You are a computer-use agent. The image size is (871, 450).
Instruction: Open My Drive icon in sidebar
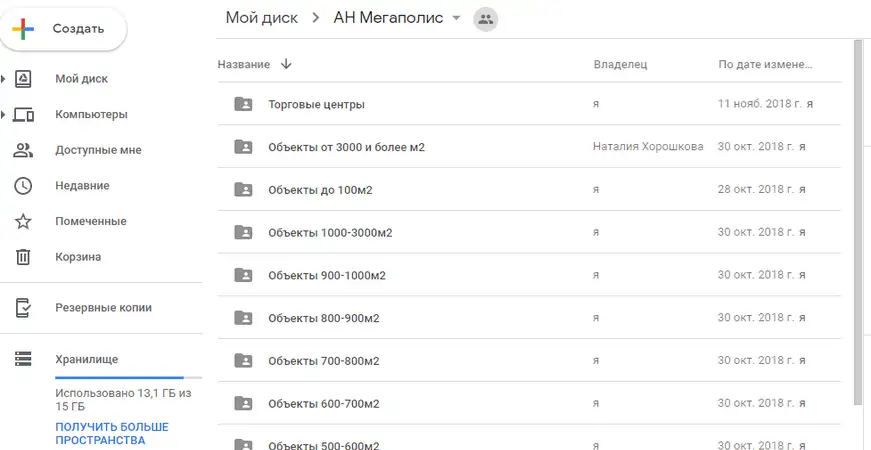click(23, 79)
